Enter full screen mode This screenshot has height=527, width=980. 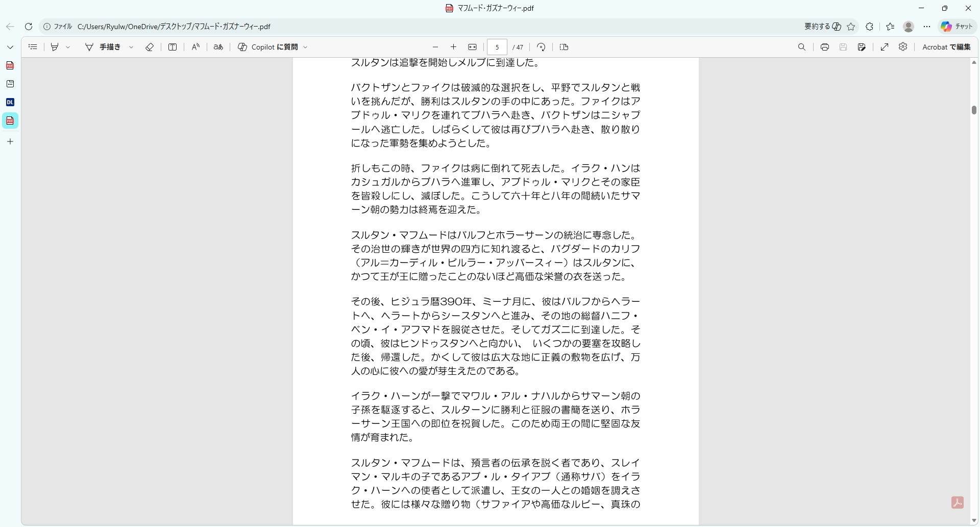point(885,47)
